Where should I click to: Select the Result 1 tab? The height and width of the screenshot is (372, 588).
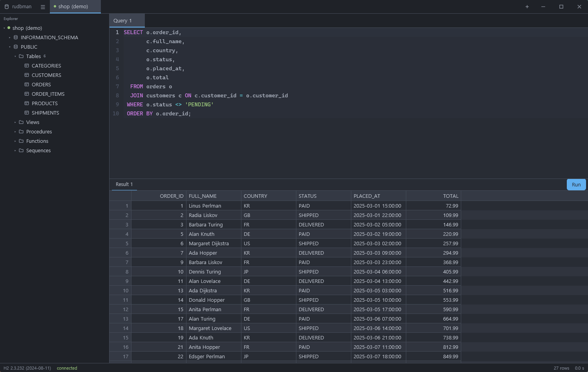click(x=124, y=184)
